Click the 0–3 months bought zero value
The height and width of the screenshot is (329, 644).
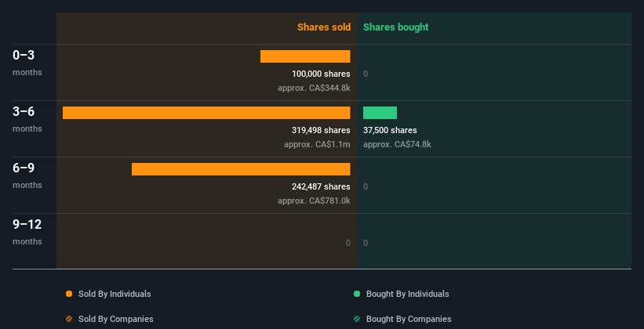click(366, 74)
